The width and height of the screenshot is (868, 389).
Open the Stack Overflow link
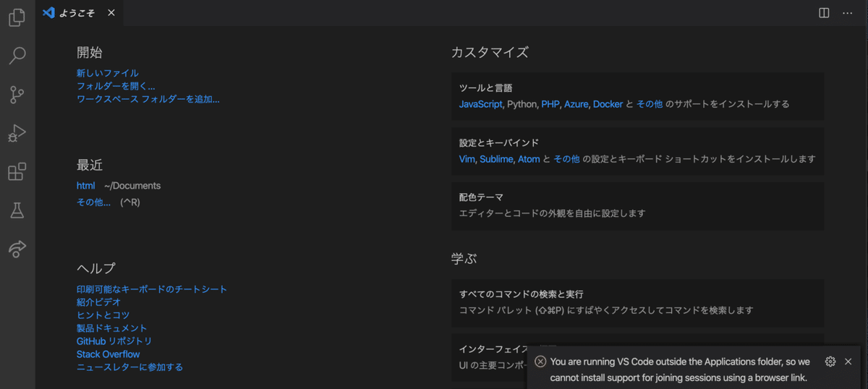point(109,354)
